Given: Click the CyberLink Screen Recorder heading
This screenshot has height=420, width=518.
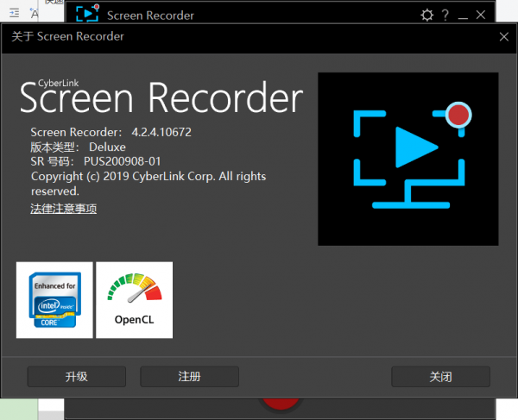Looking at the screenshot, I should coord(161,97).
